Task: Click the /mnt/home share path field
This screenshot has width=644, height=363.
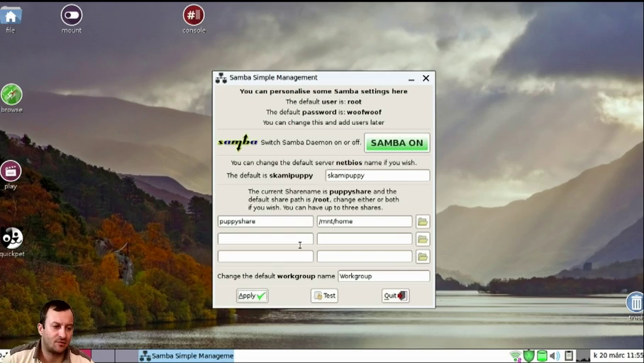Action: 365,221
